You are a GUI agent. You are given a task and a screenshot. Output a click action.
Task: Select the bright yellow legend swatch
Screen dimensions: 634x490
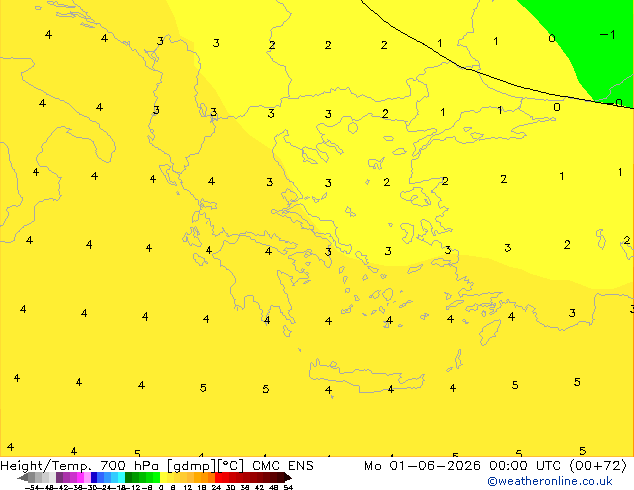pyautogui.click(x=163, y=478)
